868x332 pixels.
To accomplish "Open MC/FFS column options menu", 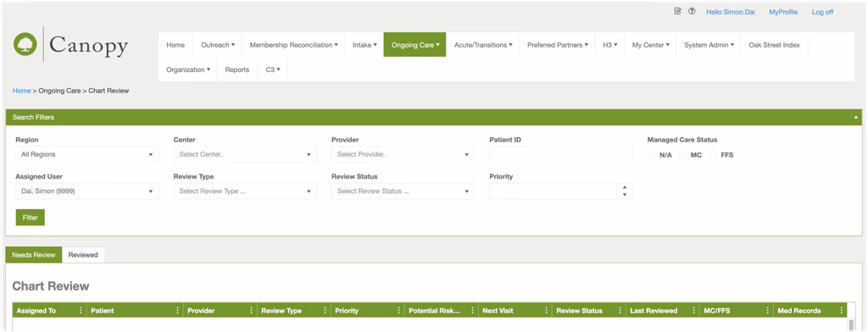I will [768, 311].
